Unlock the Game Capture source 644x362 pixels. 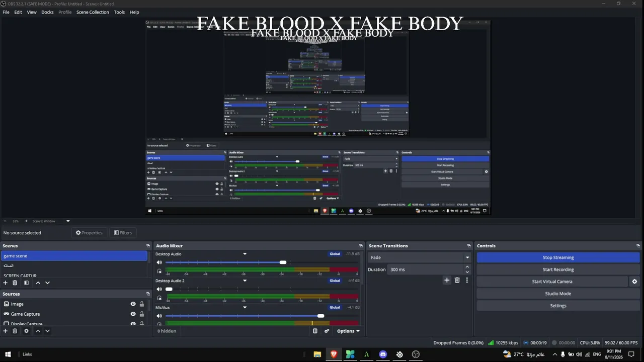point(142,314)
